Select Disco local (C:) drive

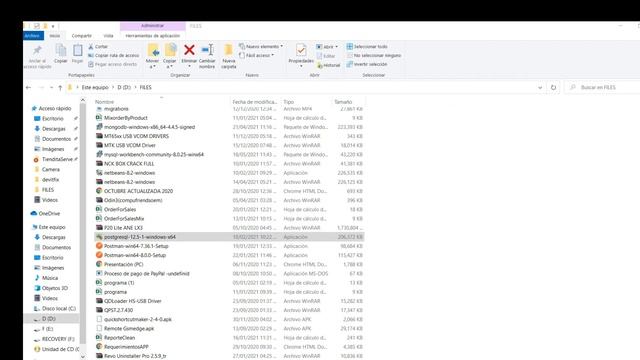point(55,309)
